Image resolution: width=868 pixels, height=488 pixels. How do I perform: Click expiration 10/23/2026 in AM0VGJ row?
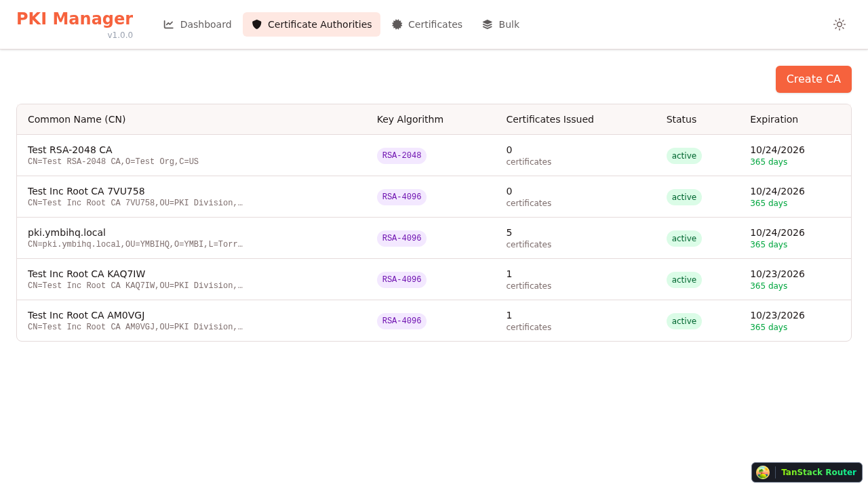point(777,315)
